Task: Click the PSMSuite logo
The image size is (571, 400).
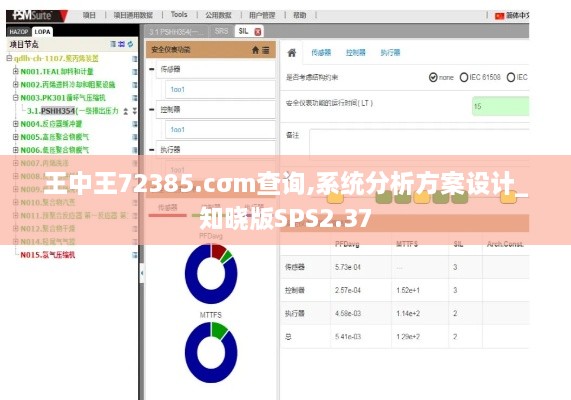Action: point(37,16)
